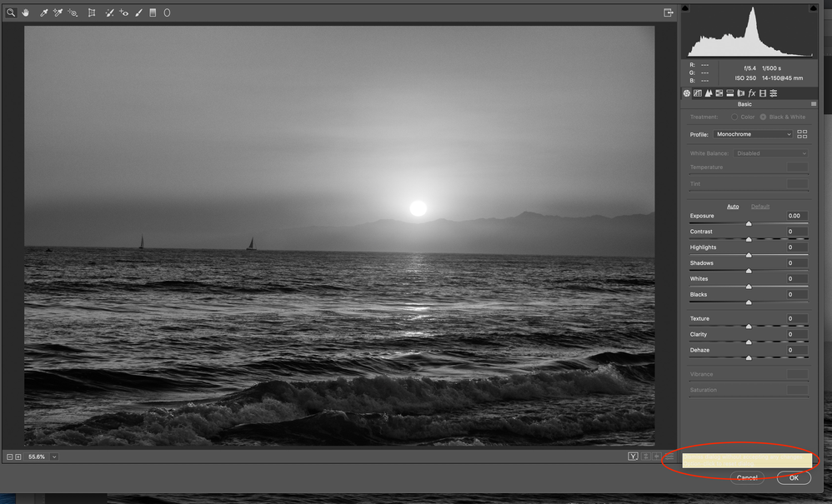This screenshot has height=504, width=832.
Task: Select the Black & White treatment option
Action: [763, 117]
